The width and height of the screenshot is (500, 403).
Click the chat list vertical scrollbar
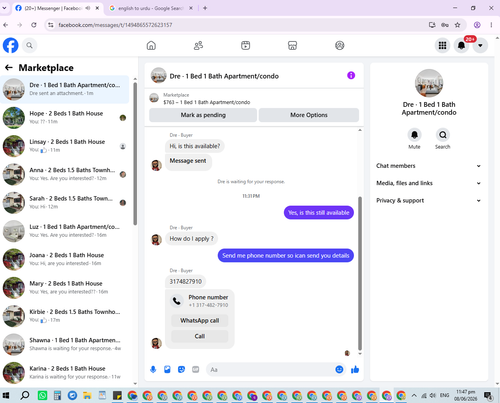pos(135,153)
